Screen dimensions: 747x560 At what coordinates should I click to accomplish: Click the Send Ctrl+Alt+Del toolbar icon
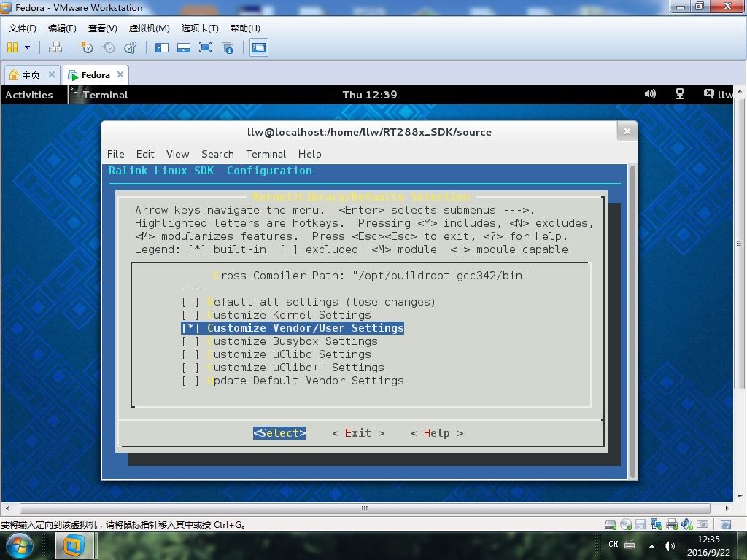click(55, 47)
